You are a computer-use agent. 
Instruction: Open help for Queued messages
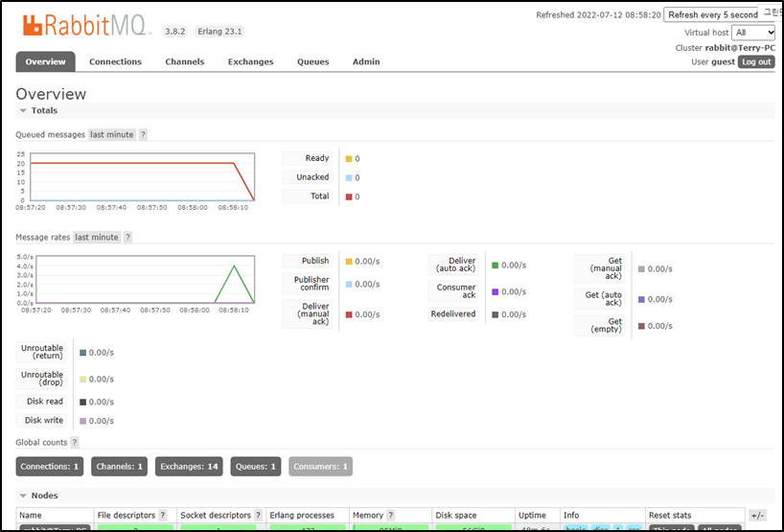coord(143,134)
